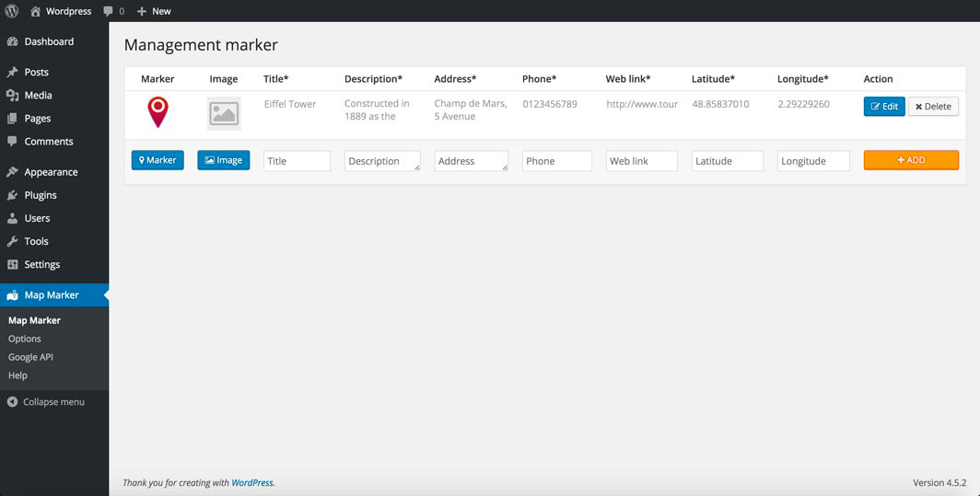Focus the Phone input field

pyautogui.click(x=557, y=161)
